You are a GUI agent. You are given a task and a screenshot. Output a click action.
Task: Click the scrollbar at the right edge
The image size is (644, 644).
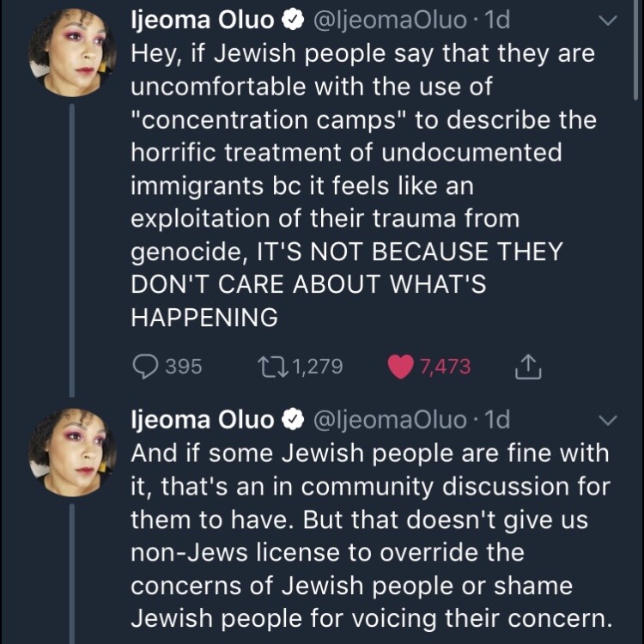(x=636, y=52)
